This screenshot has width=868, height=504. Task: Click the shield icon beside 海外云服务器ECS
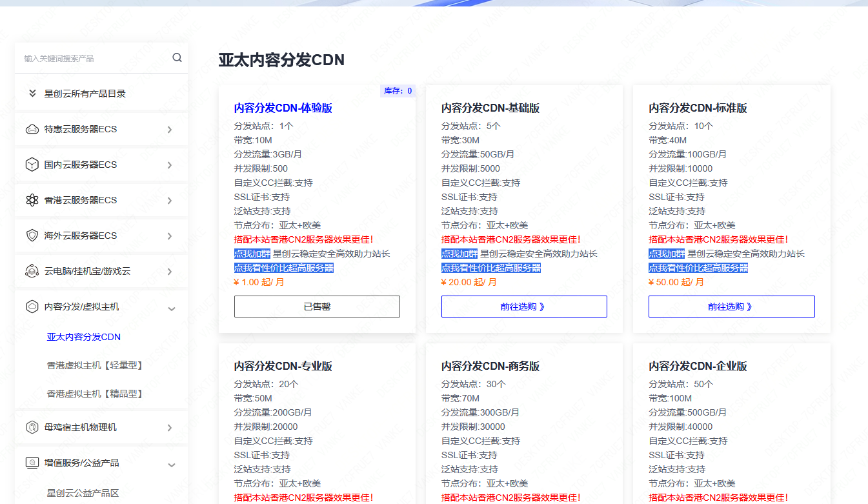(32, 236)
